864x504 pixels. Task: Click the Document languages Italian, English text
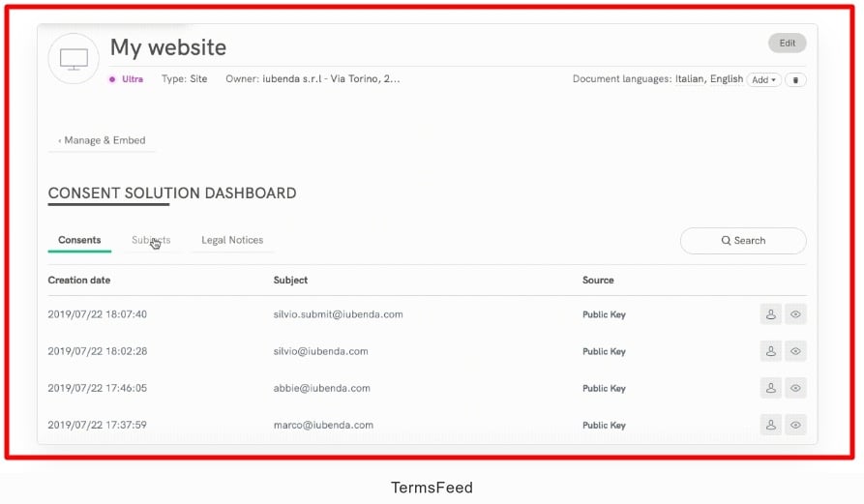click(658, 78)
